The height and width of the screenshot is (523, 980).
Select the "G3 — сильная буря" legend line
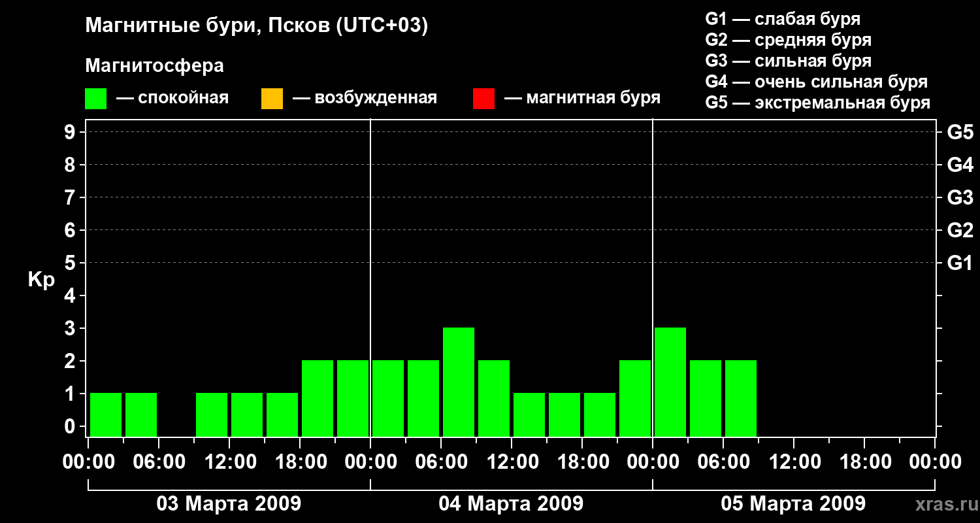[x=788, y=61]
